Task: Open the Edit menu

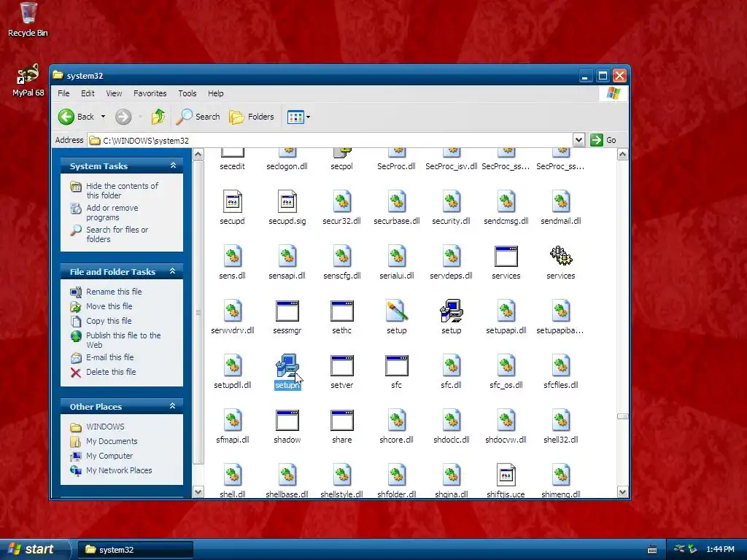Action: (x=88, y=93)
